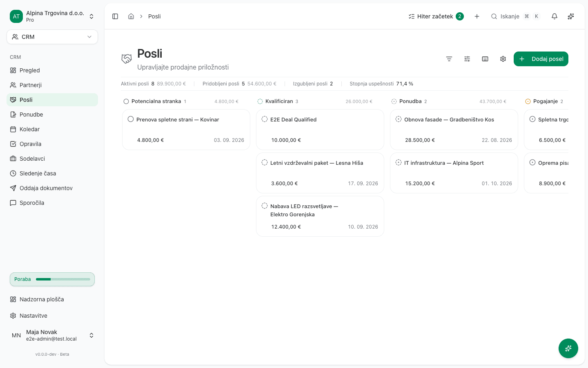Toggle the sidebar panel icon
The width and height of the screenshot is (588, 368).
(115, 16)
